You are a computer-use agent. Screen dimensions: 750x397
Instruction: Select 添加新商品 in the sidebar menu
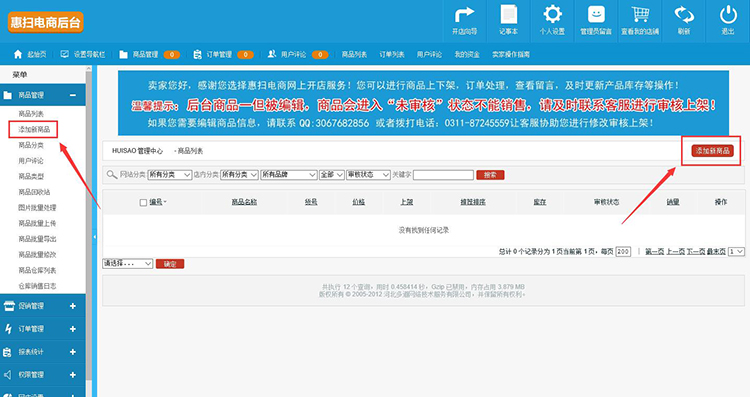click(x=34, y=129)
